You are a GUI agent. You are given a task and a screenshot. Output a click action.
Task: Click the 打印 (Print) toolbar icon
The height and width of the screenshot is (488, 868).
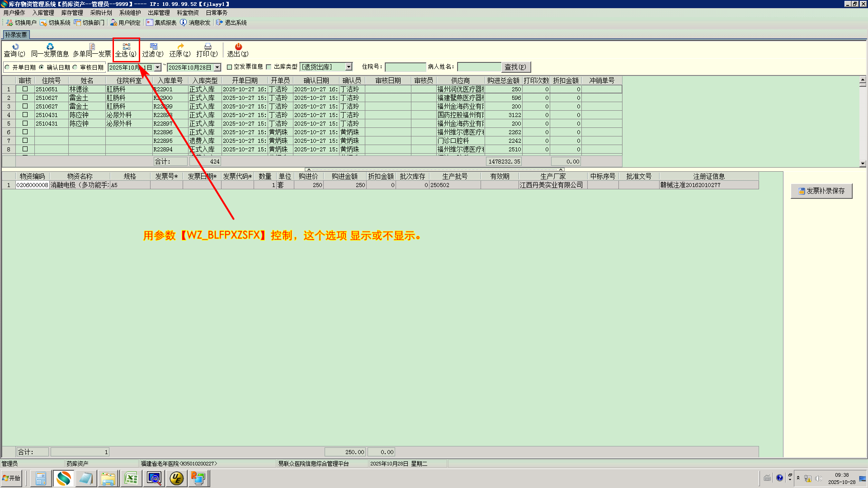[x=208, y=47]
